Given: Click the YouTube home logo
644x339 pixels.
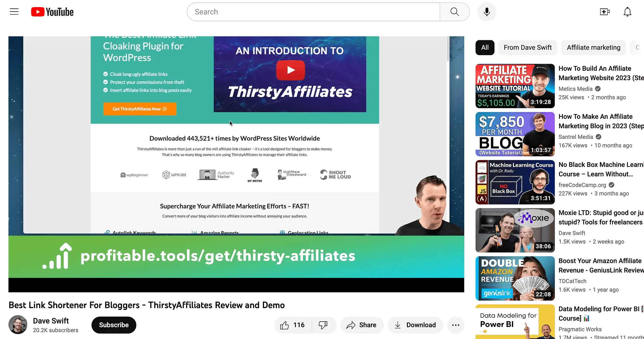Looking at the screenshot, I should (x=53, y=12).
